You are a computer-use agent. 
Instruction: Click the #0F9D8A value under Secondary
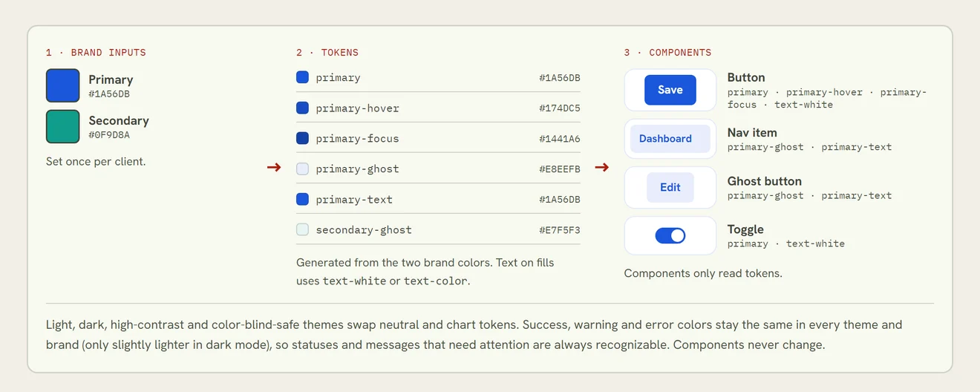109,135
